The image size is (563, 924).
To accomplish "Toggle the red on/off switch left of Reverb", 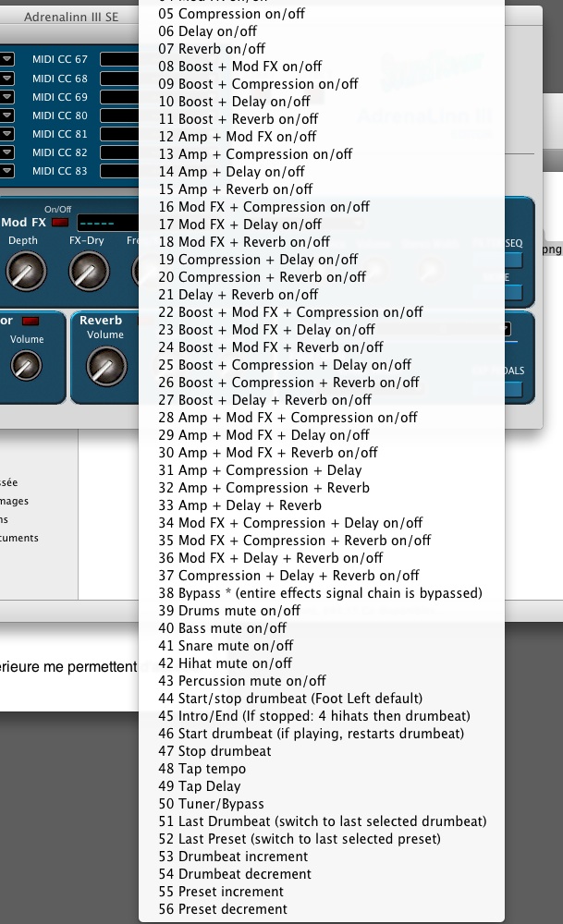I will coord(31,322).
